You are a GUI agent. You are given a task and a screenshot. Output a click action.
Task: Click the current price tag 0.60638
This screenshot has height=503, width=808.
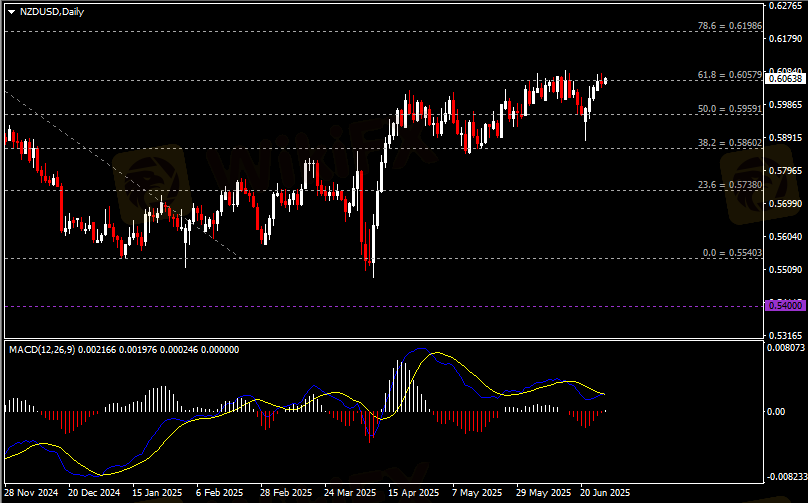[785, 78]
